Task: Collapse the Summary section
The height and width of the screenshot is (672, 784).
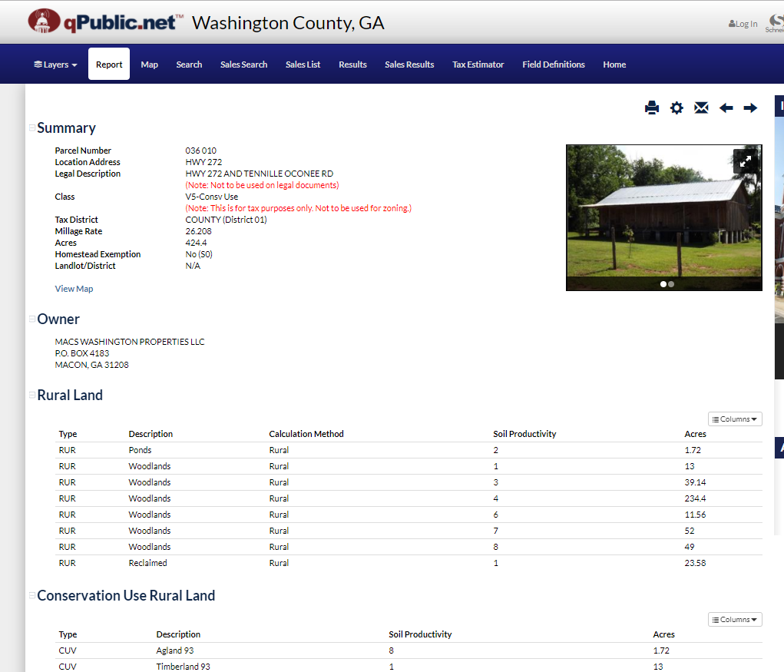Action: click(32, 128)
